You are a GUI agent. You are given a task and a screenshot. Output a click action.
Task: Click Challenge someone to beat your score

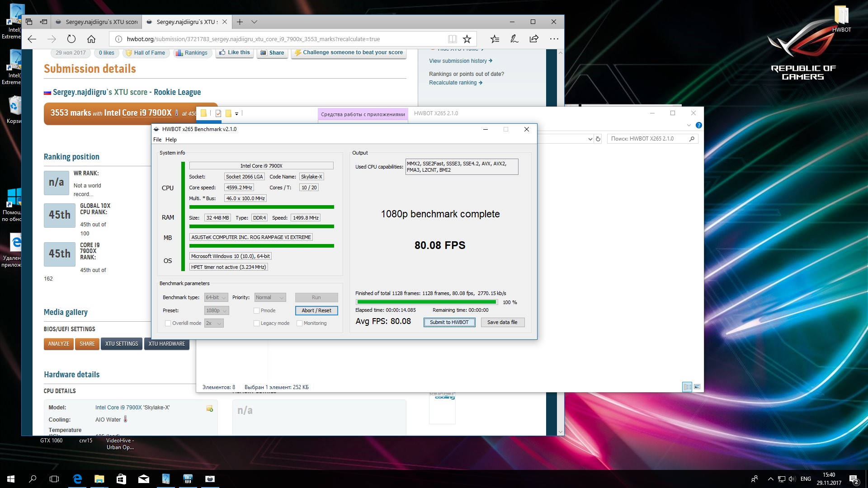click(x=349, y=53)
